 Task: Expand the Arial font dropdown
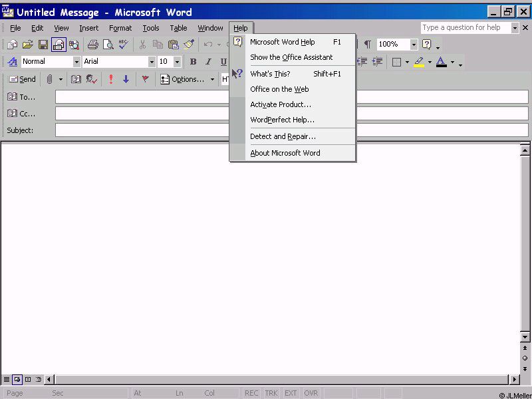(x=152, y=62)
